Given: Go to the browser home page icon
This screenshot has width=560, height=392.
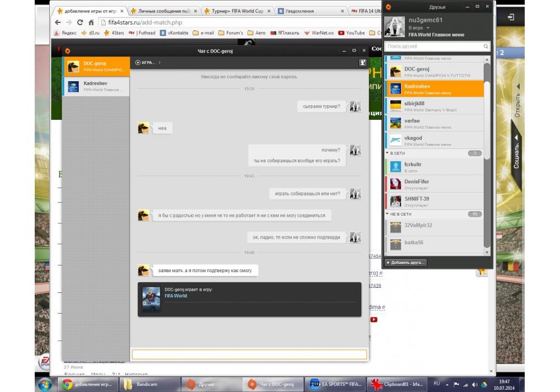Looking at the screenshot, I should pyautogui.click(x=92, y=22).
